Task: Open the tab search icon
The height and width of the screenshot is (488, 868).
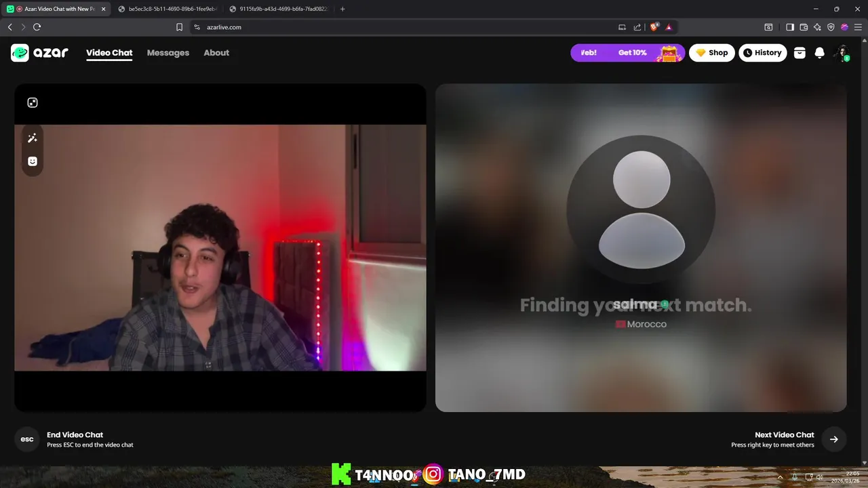Action: point(768,27)
